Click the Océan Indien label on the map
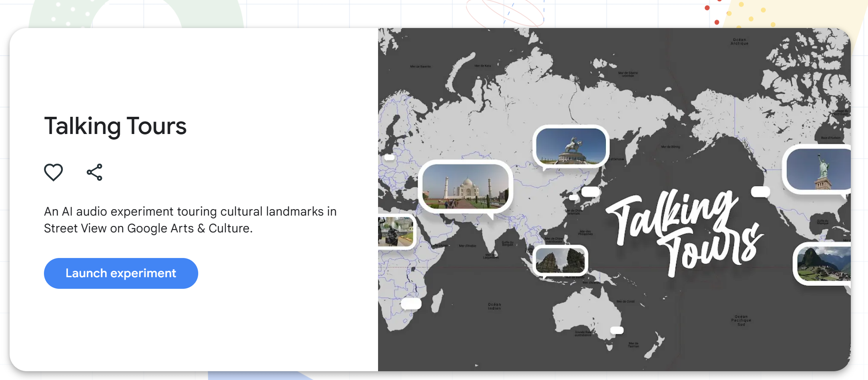The width and height of the screenshot is (868, 380). [x=494, y=306]
